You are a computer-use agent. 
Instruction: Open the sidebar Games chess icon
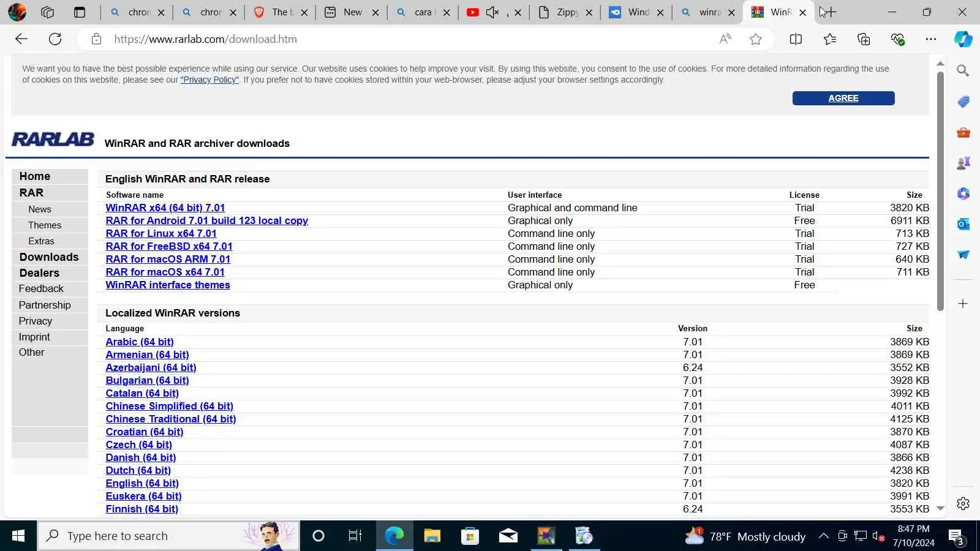963,163
